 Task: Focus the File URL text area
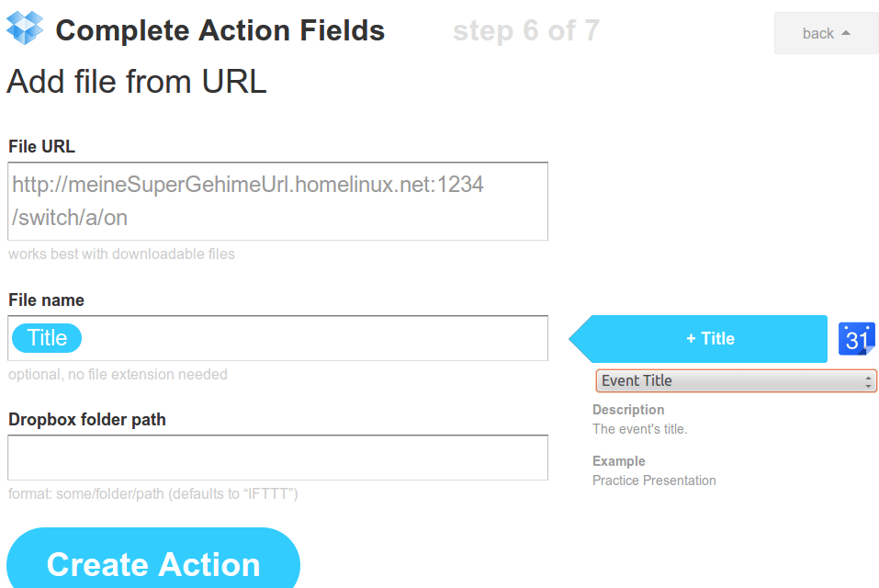point(277,201)
